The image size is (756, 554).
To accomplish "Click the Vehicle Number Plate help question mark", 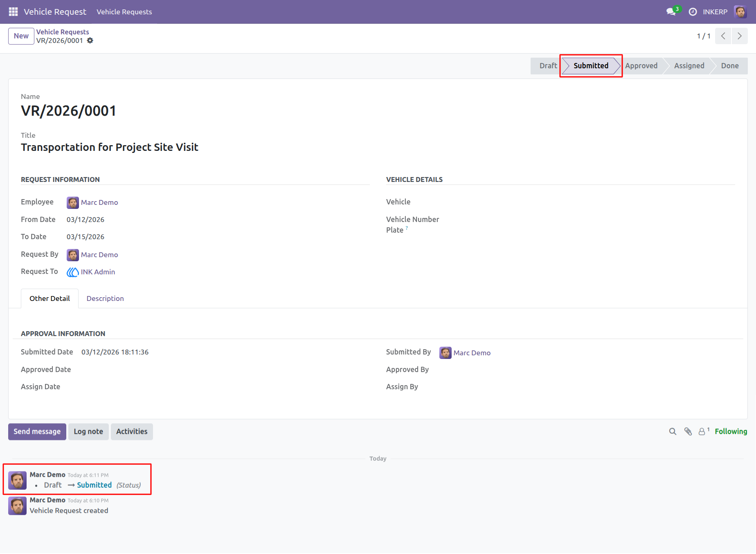I will point(407,228).
